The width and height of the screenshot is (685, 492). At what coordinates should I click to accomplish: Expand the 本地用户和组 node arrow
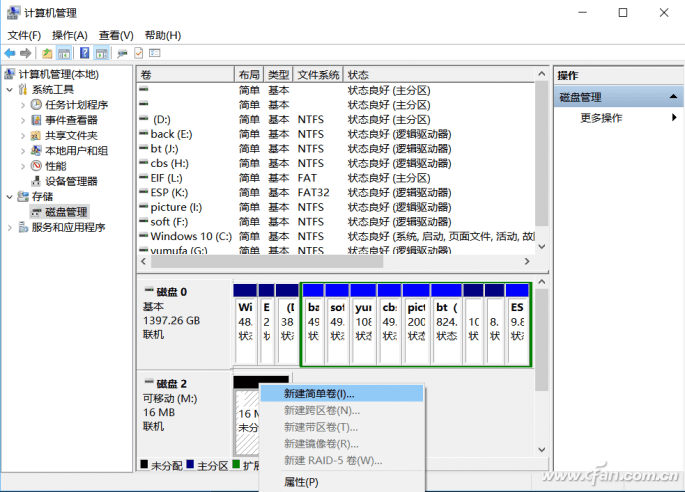pos(23,151)
